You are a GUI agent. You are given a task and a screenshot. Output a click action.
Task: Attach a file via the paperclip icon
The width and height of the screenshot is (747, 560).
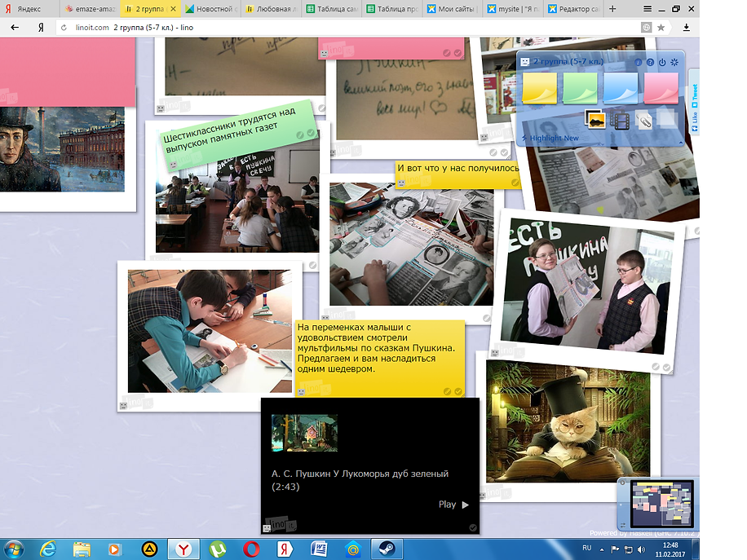643,120
